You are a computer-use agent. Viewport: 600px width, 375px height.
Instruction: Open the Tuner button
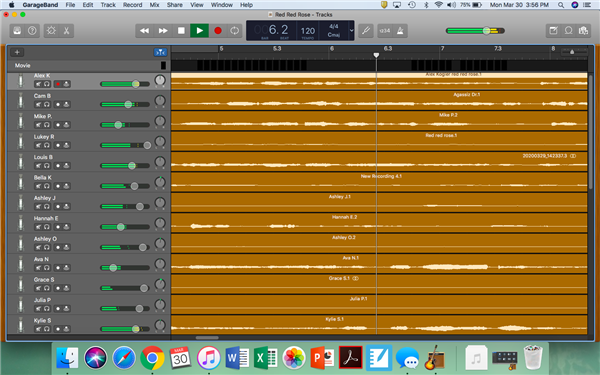click(x=366, y=31)
